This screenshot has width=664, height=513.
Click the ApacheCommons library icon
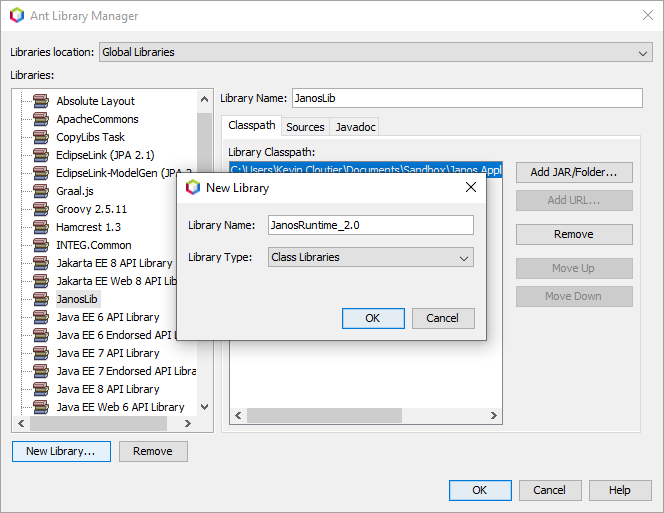41,119
